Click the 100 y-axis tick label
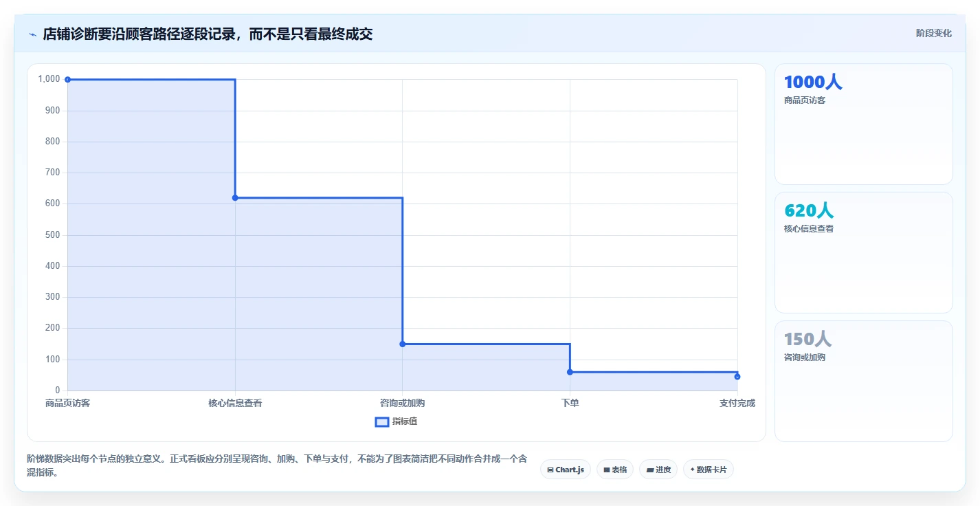The width and height of the screenshot is (980, 506). pos(53,360)
